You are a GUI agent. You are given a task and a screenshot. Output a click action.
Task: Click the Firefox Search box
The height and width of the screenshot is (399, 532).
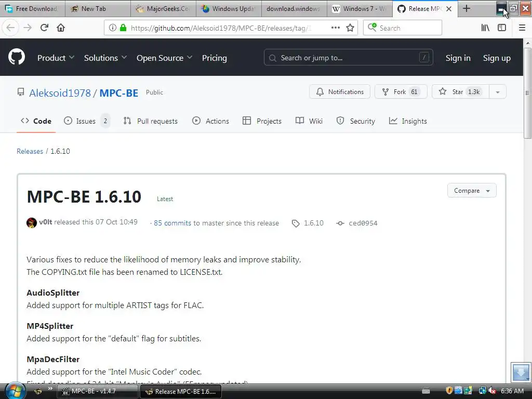pos(403,28)
